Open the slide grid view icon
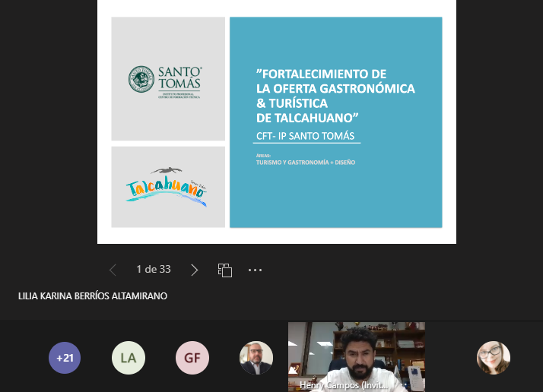 pos(224,270)
